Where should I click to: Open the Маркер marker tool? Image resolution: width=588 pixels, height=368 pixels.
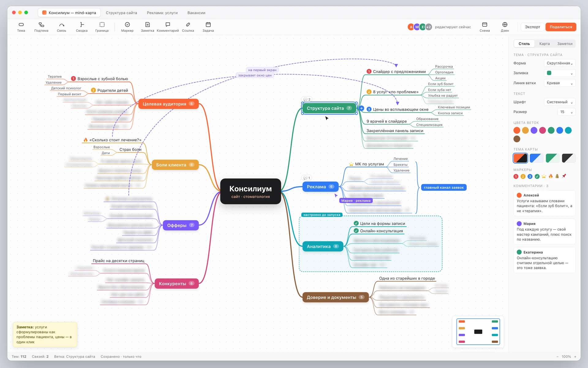[x=127, y=27]
